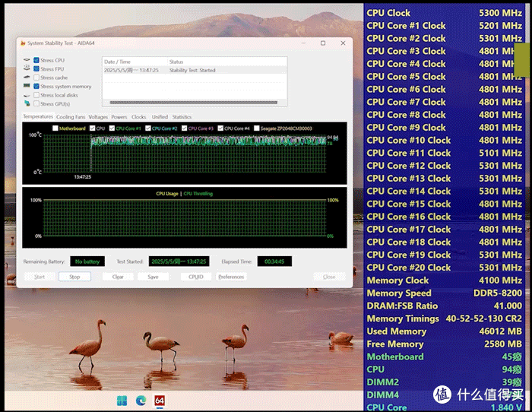
Task: Click AIDA64 icon in taskbar
Action: pyautogui.click(x=160, y=401)
